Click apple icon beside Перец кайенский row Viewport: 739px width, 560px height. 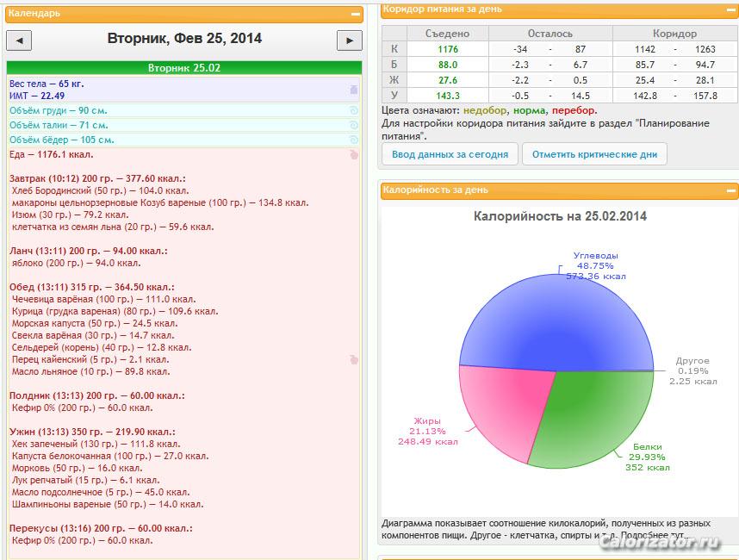click(353, 360)
